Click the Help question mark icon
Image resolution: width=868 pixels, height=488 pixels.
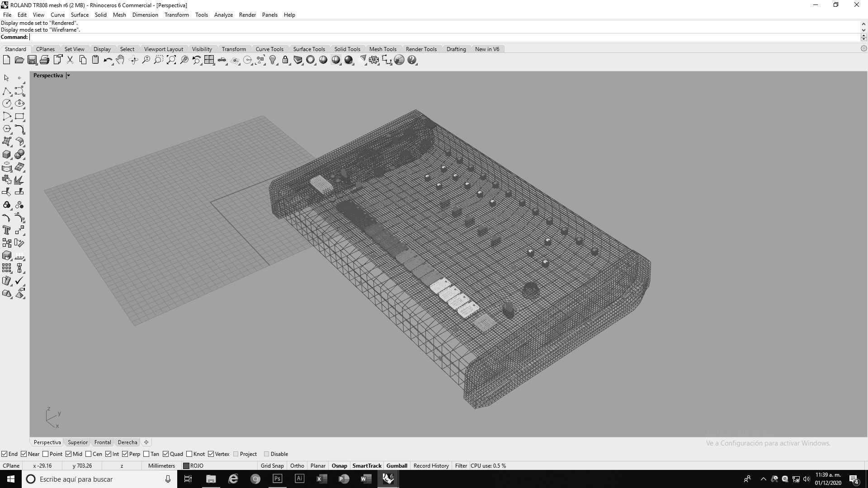tap(412, 60)
